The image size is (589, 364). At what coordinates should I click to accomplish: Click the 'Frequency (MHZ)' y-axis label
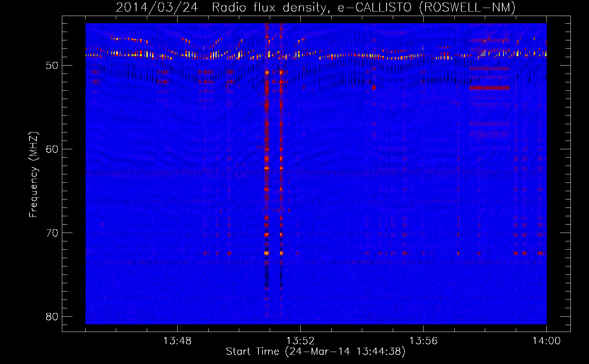33,175
